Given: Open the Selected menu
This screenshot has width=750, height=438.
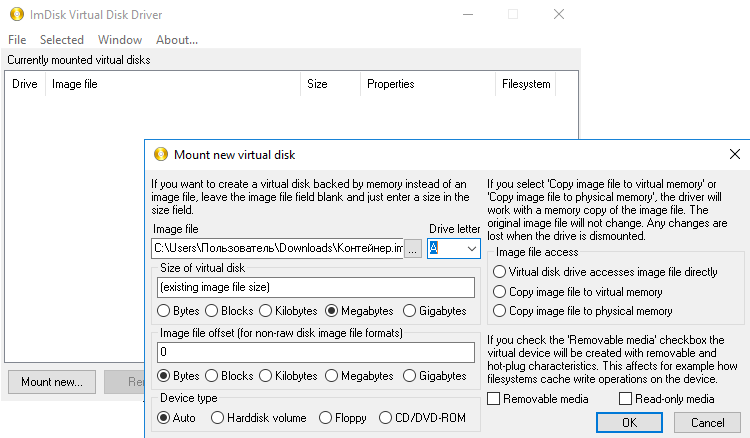Looking at the screenshot, I should 62,40.
